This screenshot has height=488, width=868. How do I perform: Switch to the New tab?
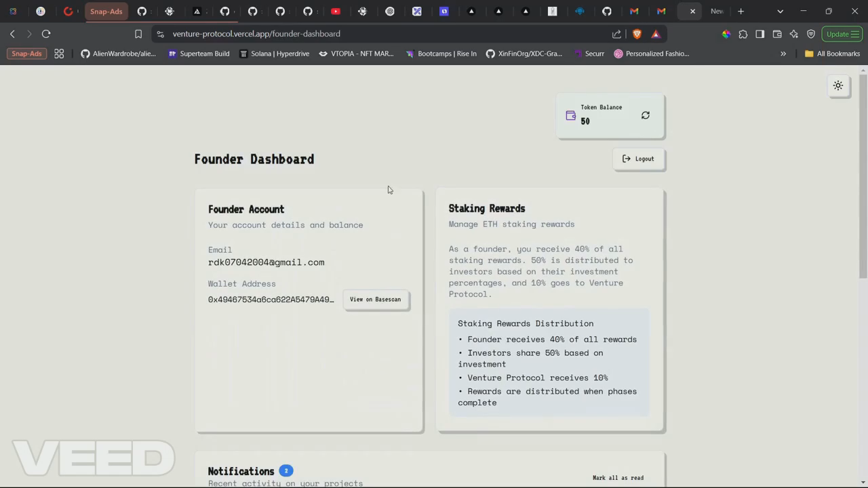point(717,12)
